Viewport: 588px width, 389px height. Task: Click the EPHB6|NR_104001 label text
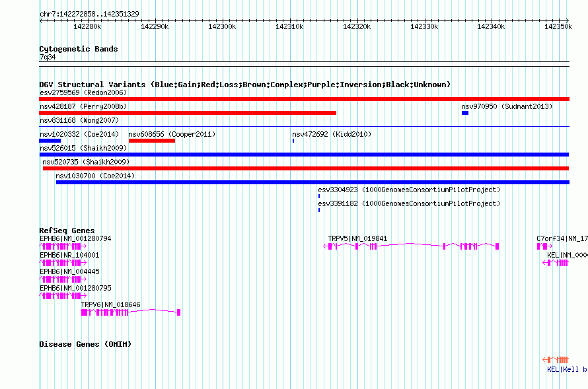[69, 255]
